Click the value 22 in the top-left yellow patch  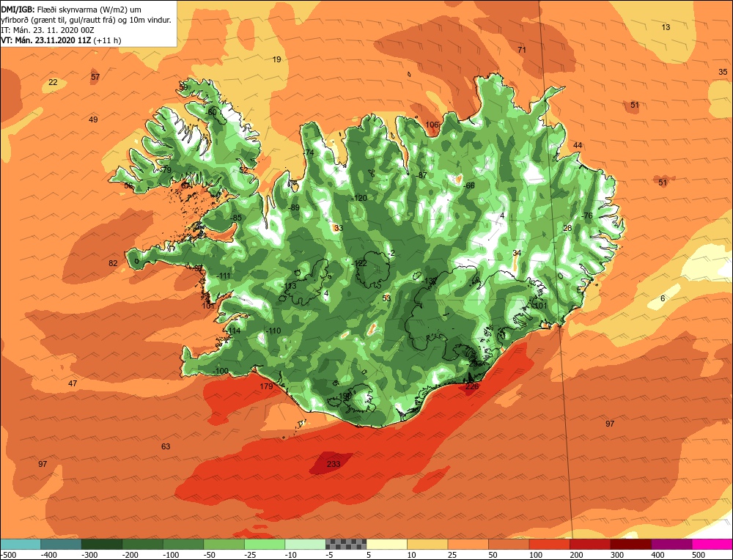pos(54,82)
